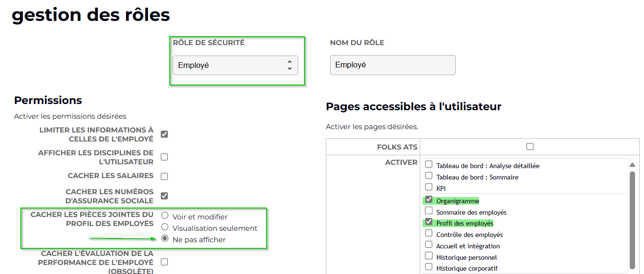Tick the Folks ATS checkbox

coord(530,147)
